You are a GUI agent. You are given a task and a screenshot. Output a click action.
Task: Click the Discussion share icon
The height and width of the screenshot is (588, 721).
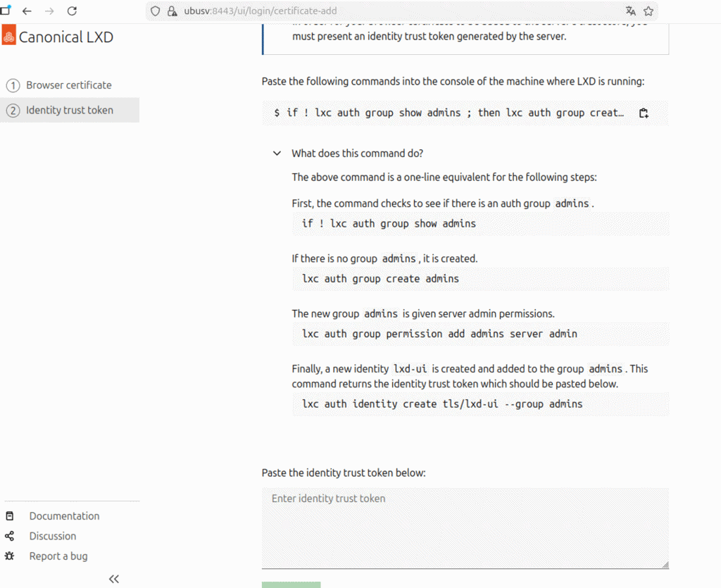click(10, 536)
